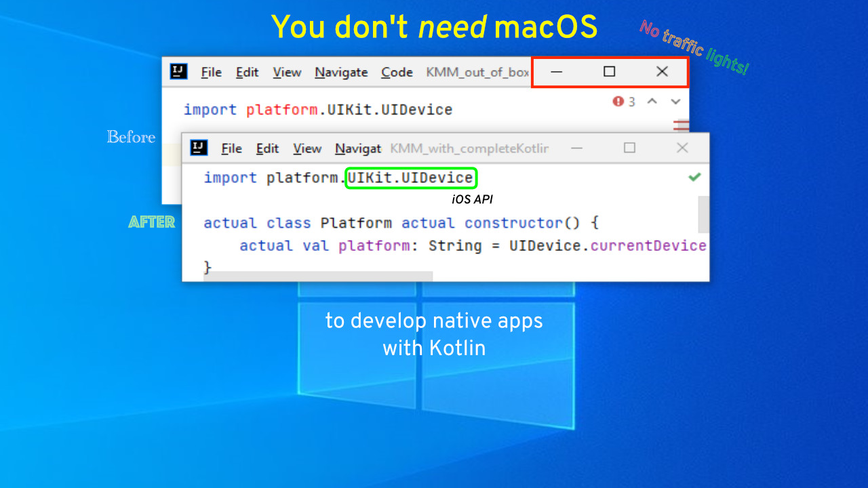
Task: Click IntelliJ logo icon in KMM_out_of_box window
Action: pyautogui.click(x=178, y=71)
